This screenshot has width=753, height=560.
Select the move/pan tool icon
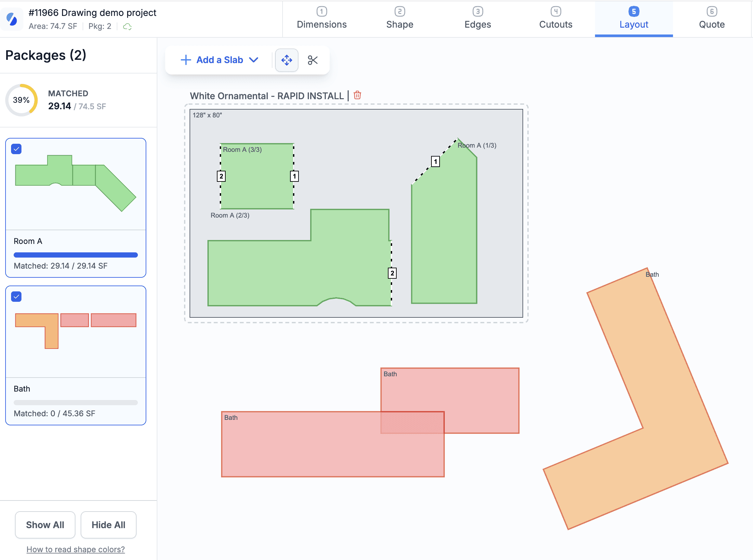click(x=286, y=60)
